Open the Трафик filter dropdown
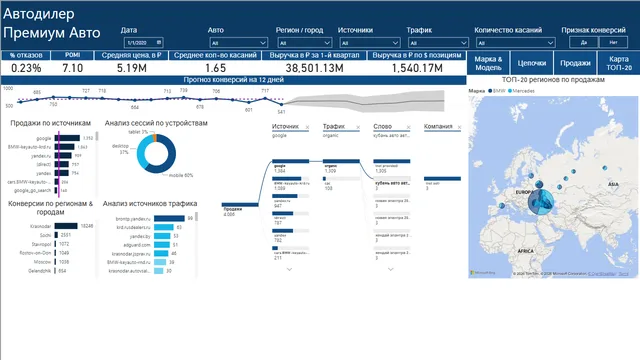This screenshot has width=640, height=360. click(438, 43)
